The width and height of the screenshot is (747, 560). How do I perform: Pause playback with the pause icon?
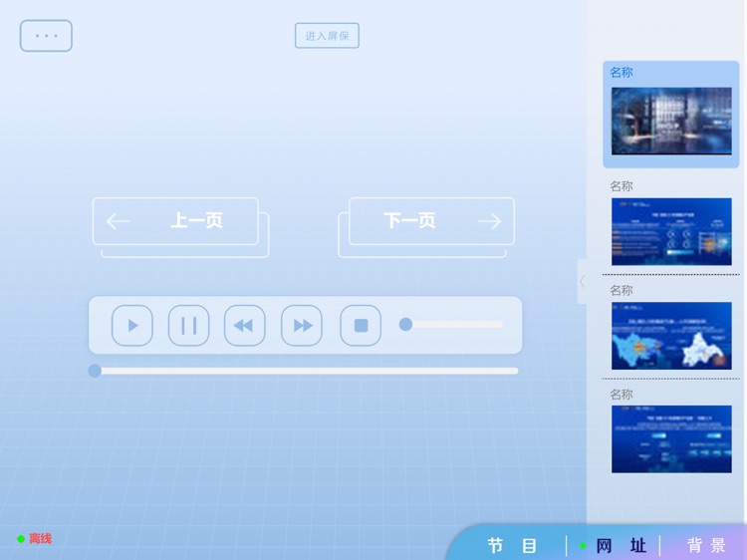click(x=188, y=326)
